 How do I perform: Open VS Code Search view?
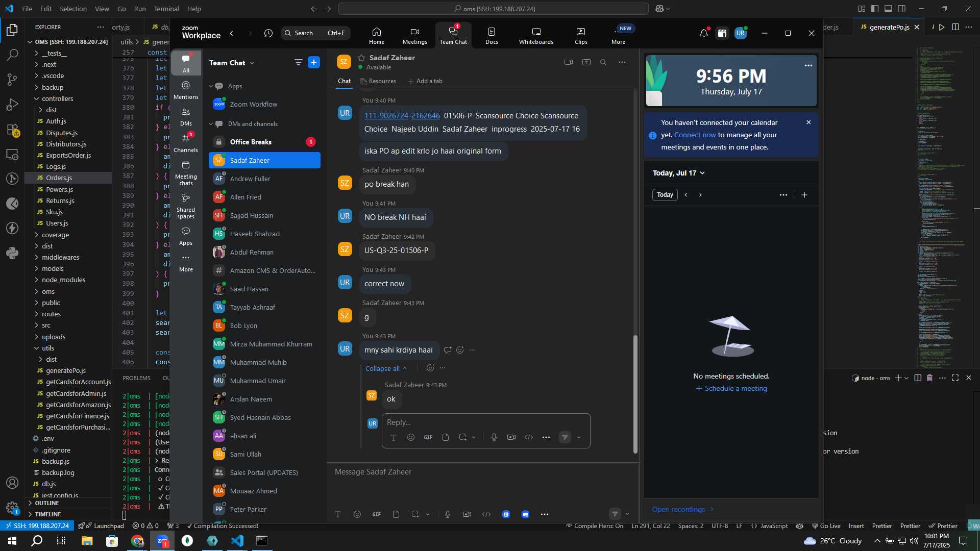pos(12,55)
